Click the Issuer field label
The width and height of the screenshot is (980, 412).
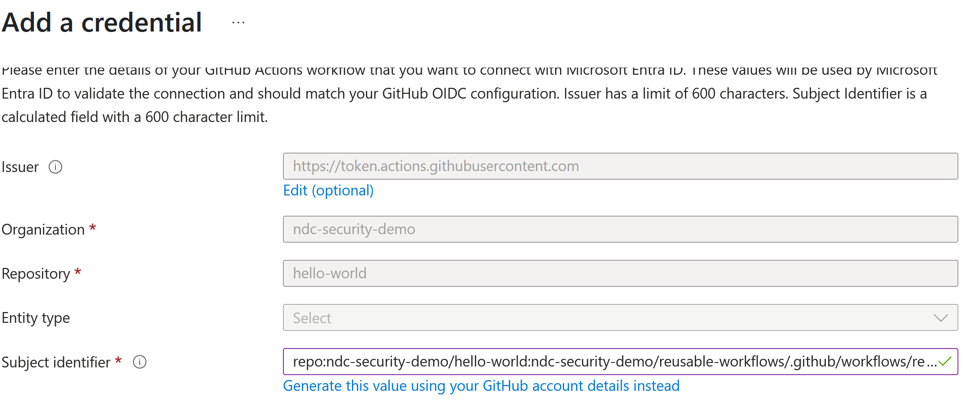pos(20,167)
